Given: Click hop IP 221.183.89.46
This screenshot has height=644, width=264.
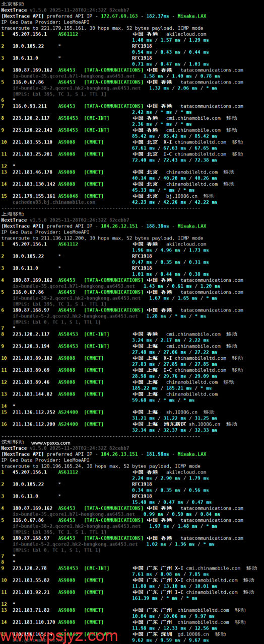Looking at the screenshot, I should tap(31, 382).
